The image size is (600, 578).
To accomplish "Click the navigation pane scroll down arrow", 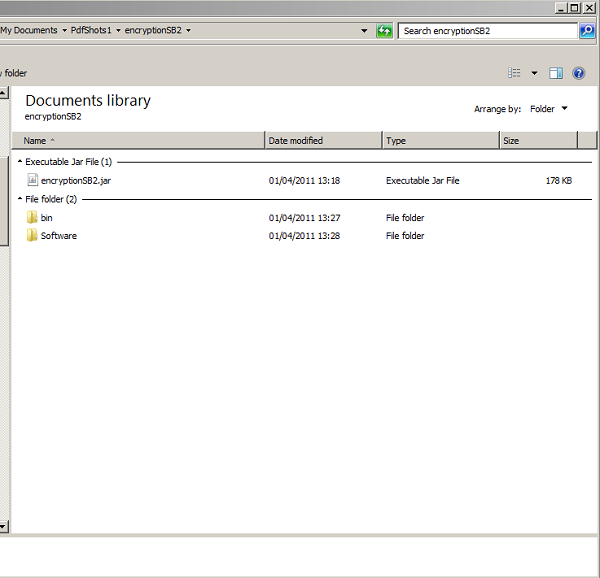I will [3, 527].
